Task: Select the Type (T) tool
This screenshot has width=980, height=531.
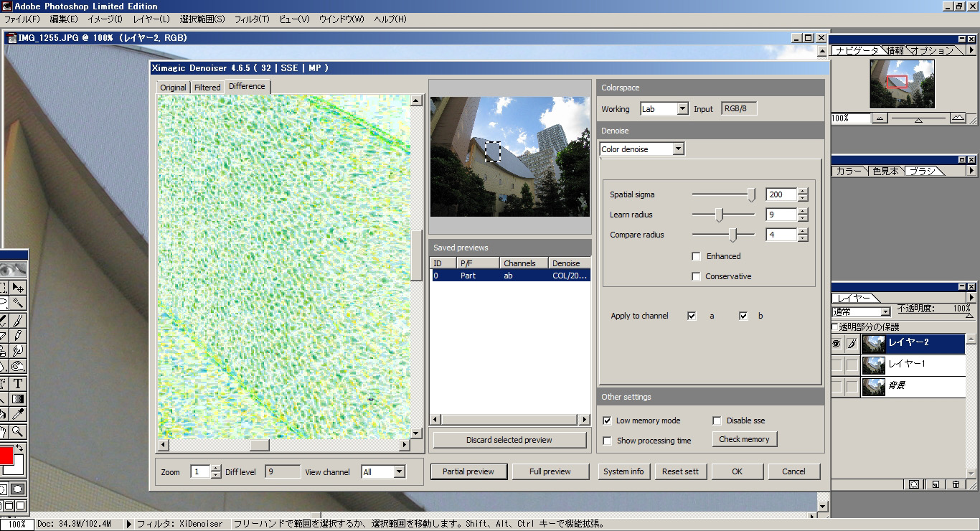Action: click(x=18, y=384)
